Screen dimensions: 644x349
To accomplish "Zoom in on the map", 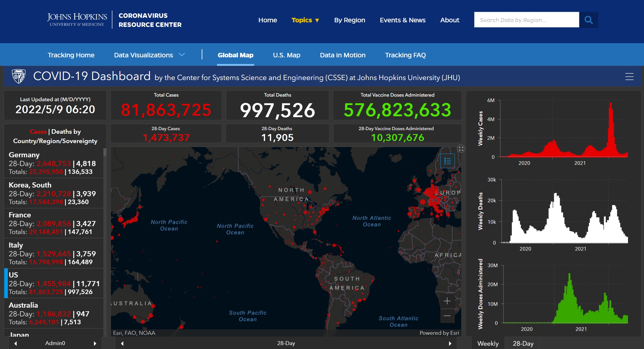I will click(x=447, y=301).
